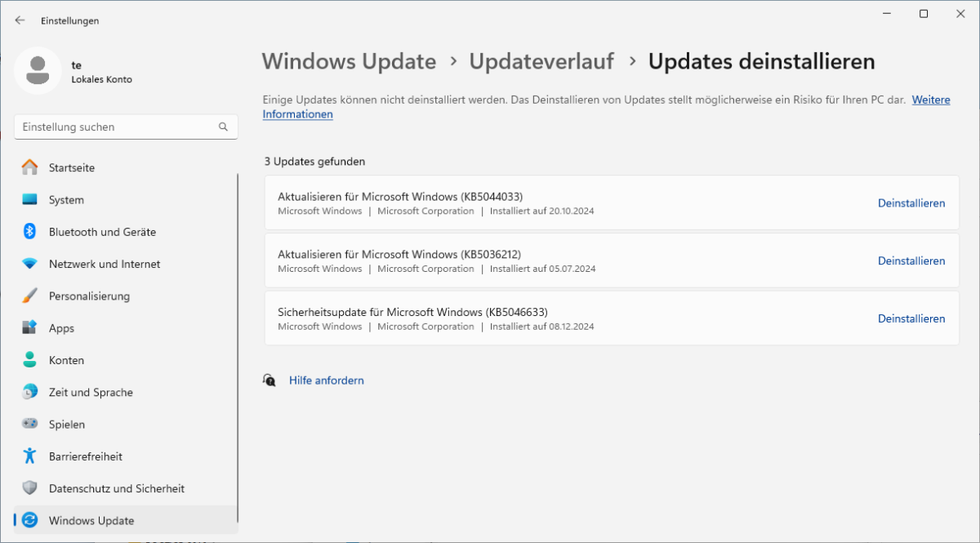
Task: Minimize the Einstellungen window
Action: coord(886,14)
